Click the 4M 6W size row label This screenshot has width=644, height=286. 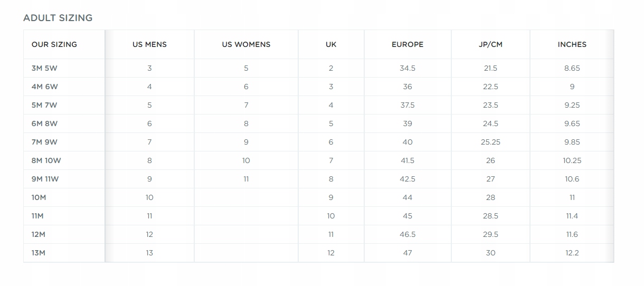(45, 87)
